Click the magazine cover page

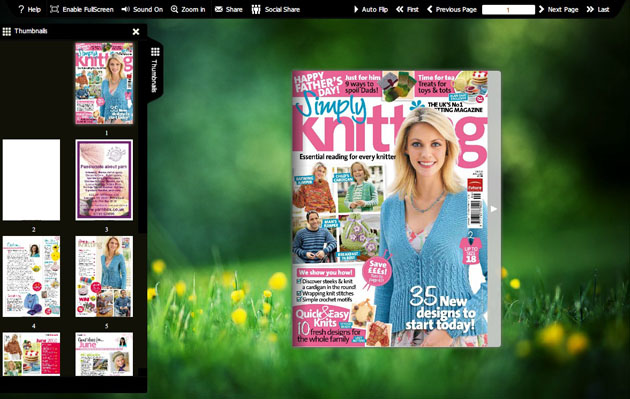(x=390, y=209)
